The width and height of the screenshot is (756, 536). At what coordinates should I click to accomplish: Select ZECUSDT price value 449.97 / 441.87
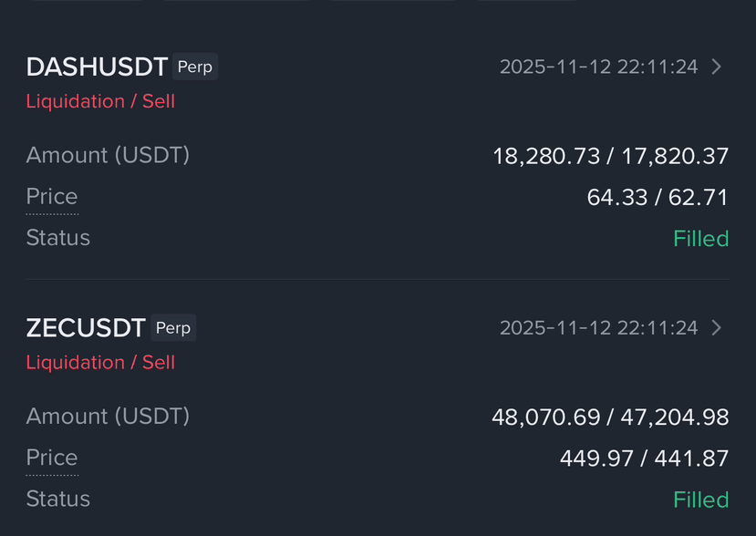click(x=644, y=459)
